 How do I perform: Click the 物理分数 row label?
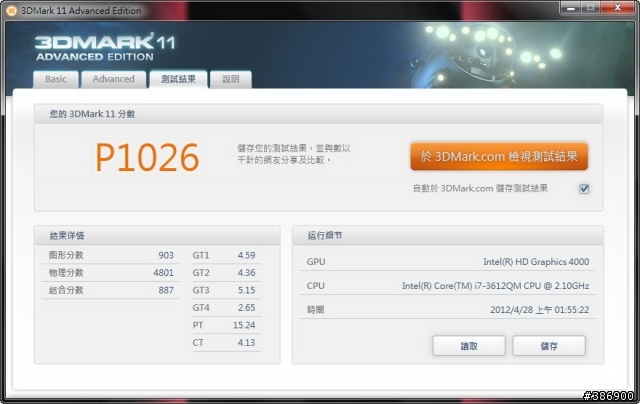click(x=66, y=273)
